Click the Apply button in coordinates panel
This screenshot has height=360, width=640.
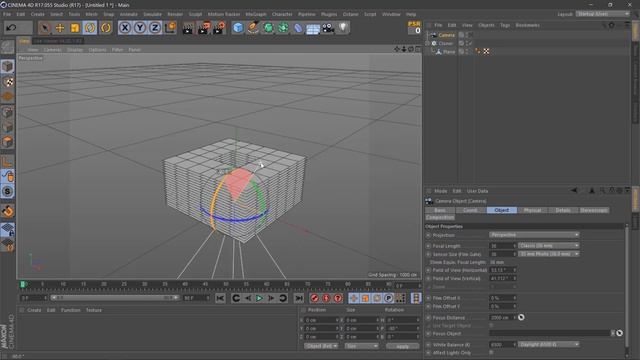click(x=402, y=346)
